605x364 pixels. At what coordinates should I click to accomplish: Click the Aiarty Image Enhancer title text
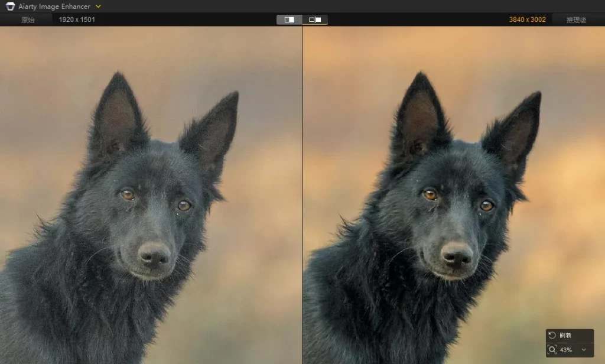coord(54,6)
